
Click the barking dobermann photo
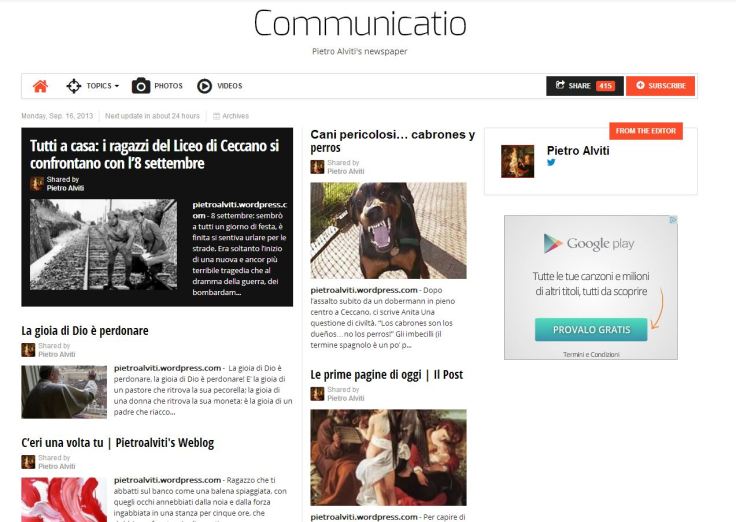click(388, 230)
